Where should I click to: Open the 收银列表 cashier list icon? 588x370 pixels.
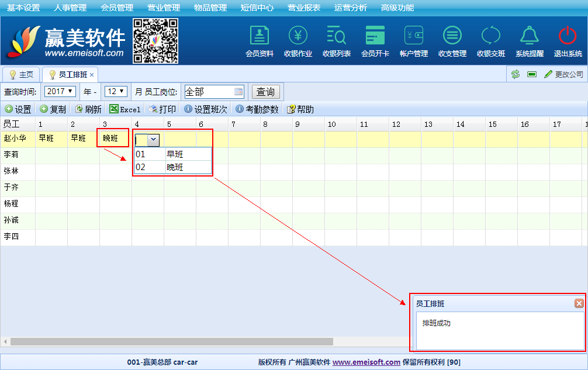337,36
